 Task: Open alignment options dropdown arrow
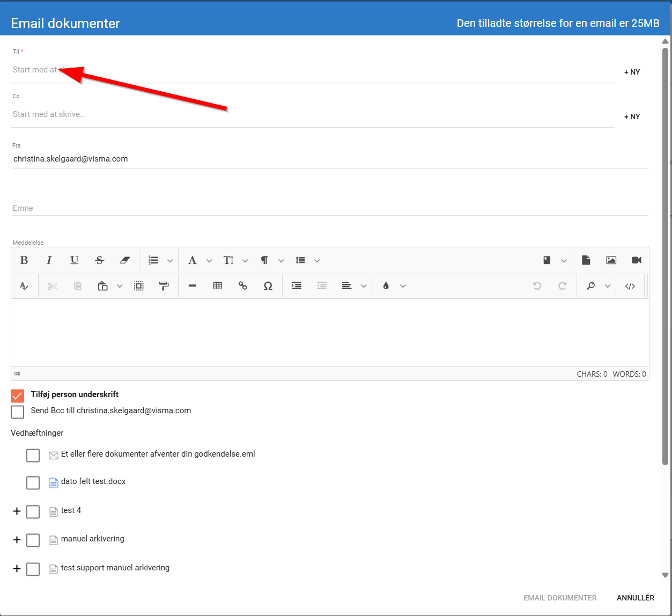364,287
